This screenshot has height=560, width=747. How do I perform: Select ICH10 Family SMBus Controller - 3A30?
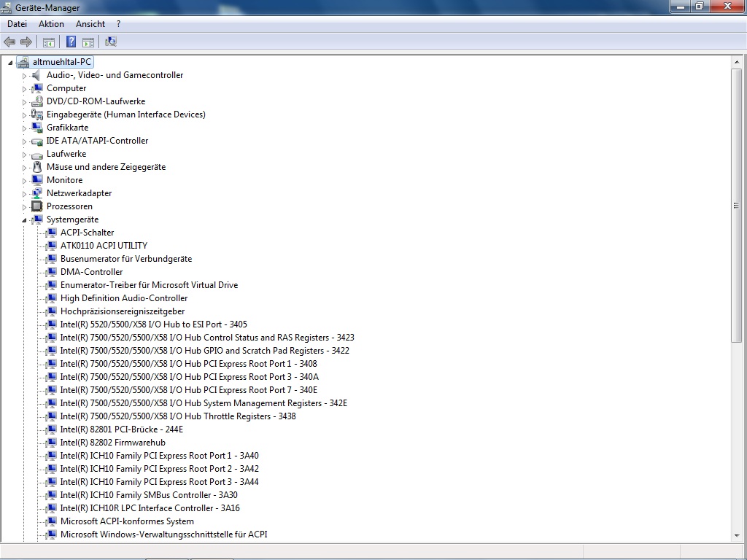[149, 495]
